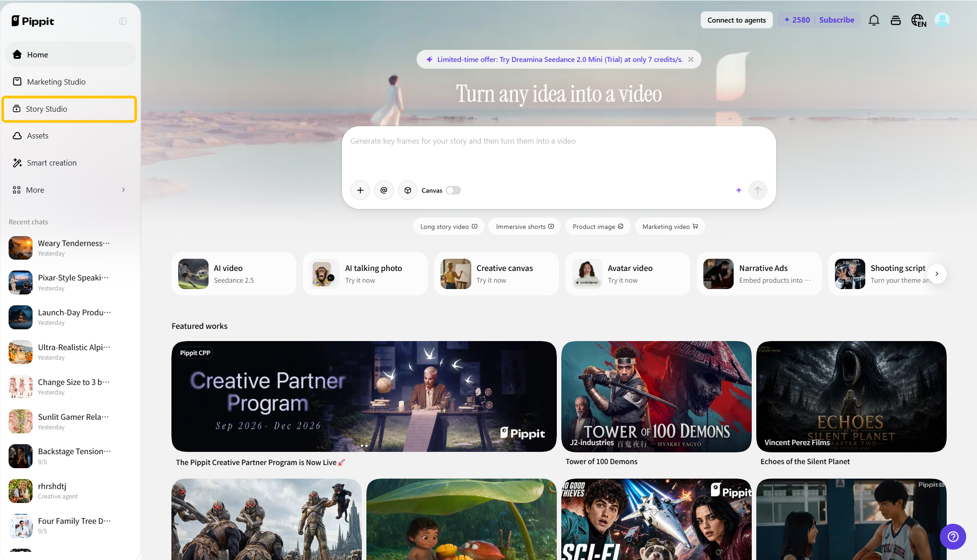Select the Product image chip

coord(598,227)
